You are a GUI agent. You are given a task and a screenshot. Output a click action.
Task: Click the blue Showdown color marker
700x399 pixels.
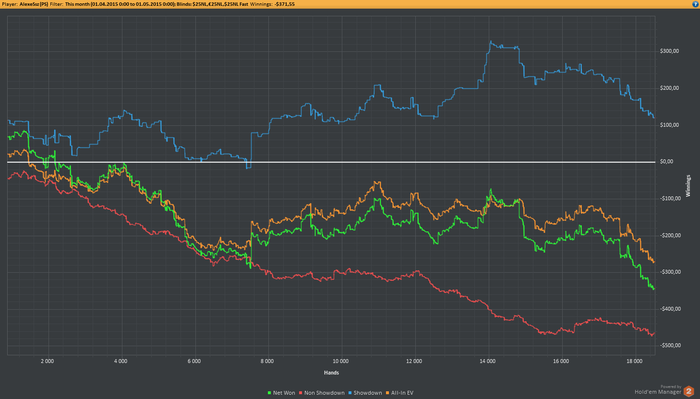tap(350, 393)
